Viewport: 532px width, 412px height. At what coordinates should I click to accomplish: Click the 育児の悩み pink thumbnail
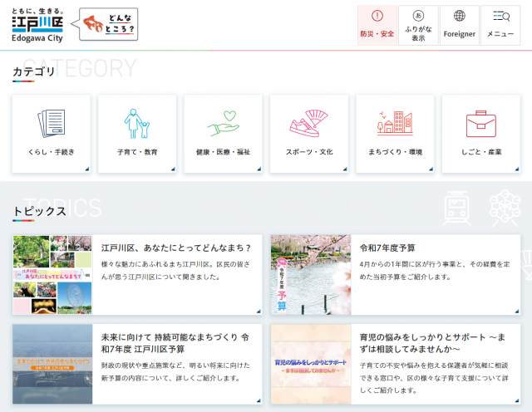[x=311, y=364]
